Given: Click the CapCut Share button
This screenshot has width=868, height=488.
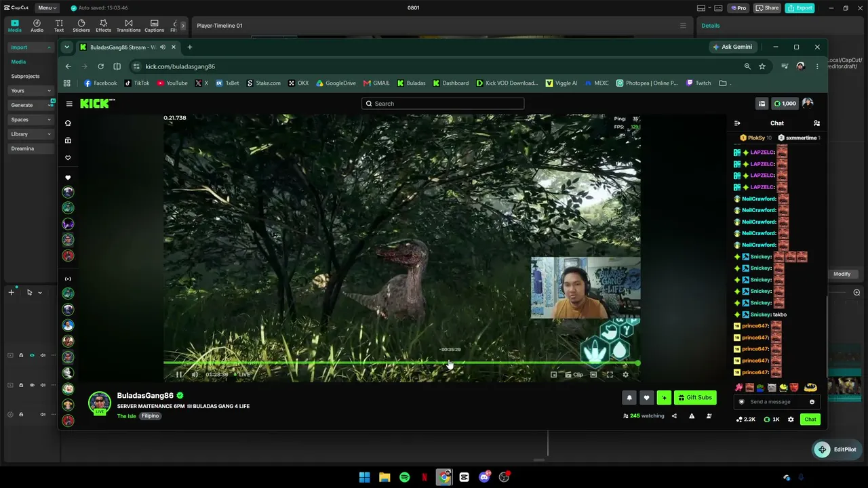Looking at the screenshot, I should [767, 7].
